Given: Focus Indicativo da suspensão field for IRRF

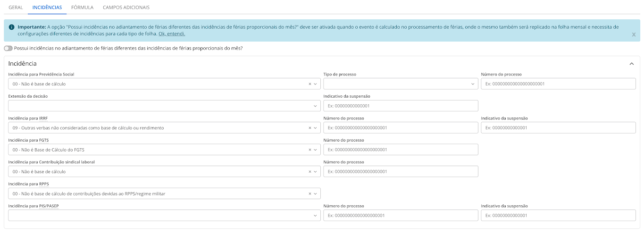Looking at the screenshot, I should (x=558, y=128).
